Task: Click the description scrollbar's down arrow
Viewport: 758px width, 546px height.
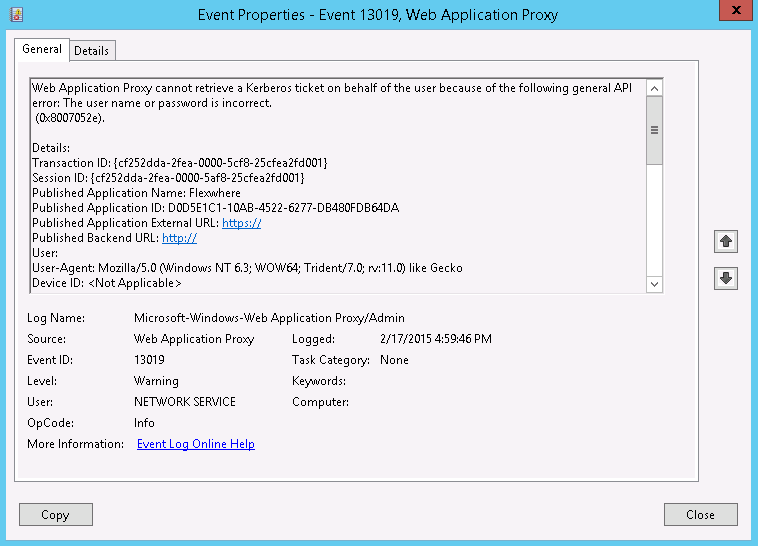Action: point(655,284)
